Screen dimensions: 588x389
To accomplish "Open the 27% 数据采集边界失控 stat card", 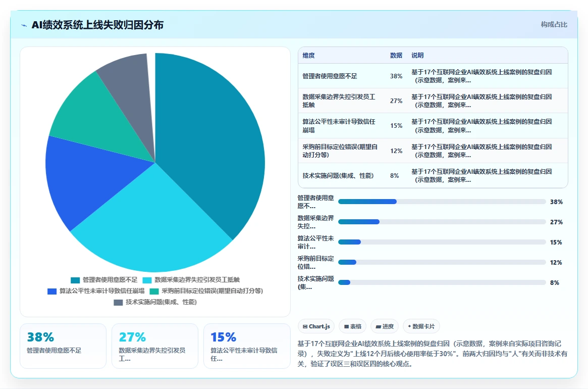I will click(x=155, y=346).
